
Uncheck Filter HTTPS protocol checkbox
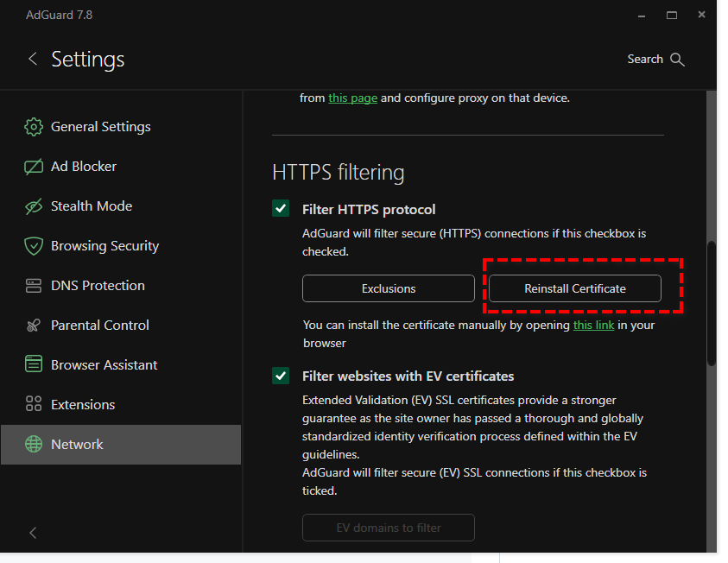click(281, 208)
